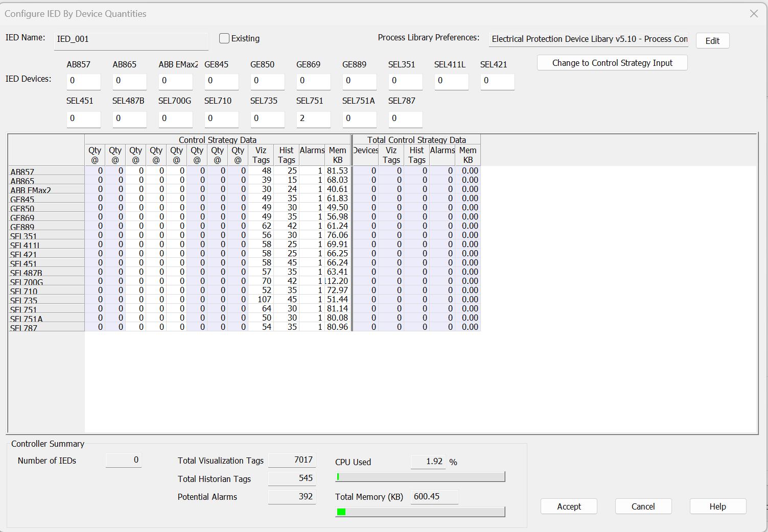768x532 pixels.
Task: Select the GE850 quantity field
Action: point(267,81)
